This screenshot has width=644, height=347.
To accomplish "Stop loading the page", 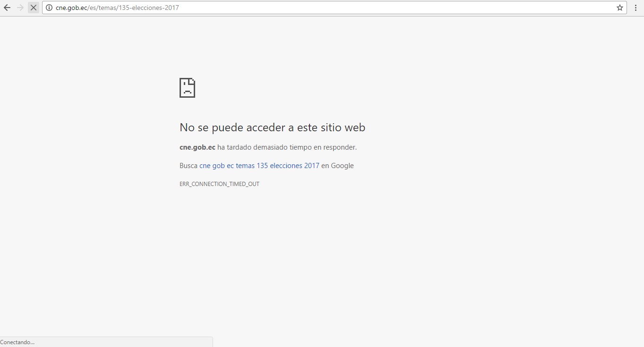I will coord(34,8).
